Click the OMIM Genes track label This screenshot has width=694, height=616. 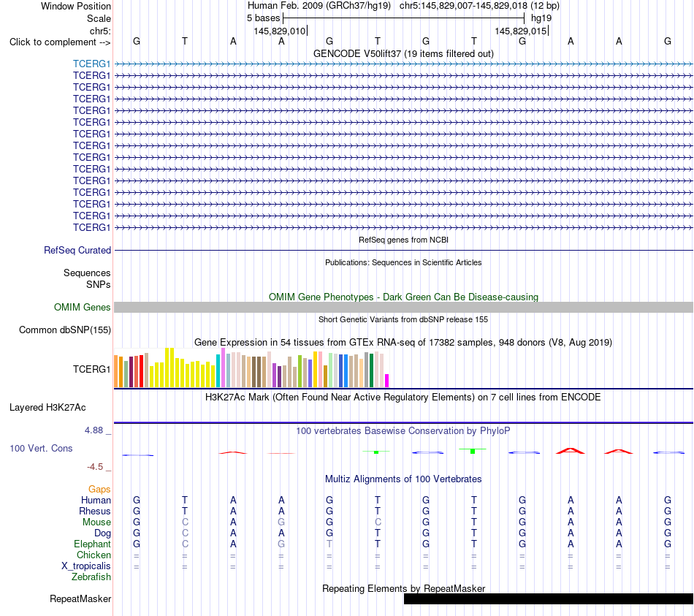pos(83,308)
